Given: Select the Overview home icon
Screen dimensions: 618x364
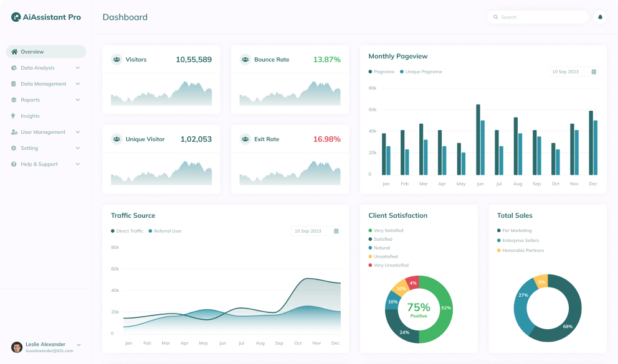Looking at the screenshot, I should coord(15,52).
